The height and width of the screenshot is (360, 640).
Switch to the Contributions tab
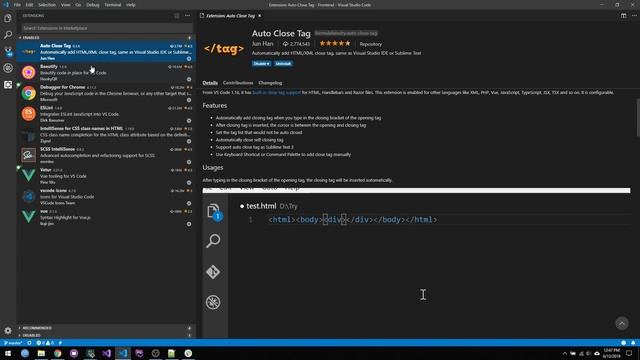[238, 83]
